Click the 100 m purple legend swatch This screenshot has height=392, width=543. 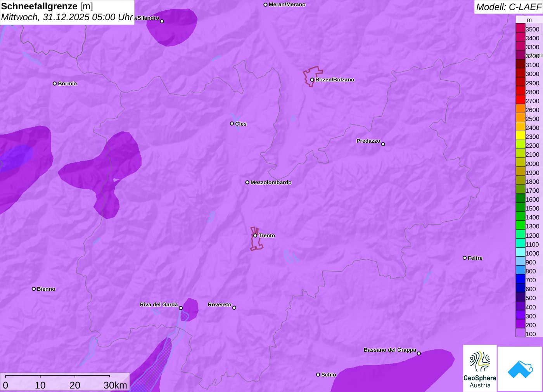coord(521,333)
